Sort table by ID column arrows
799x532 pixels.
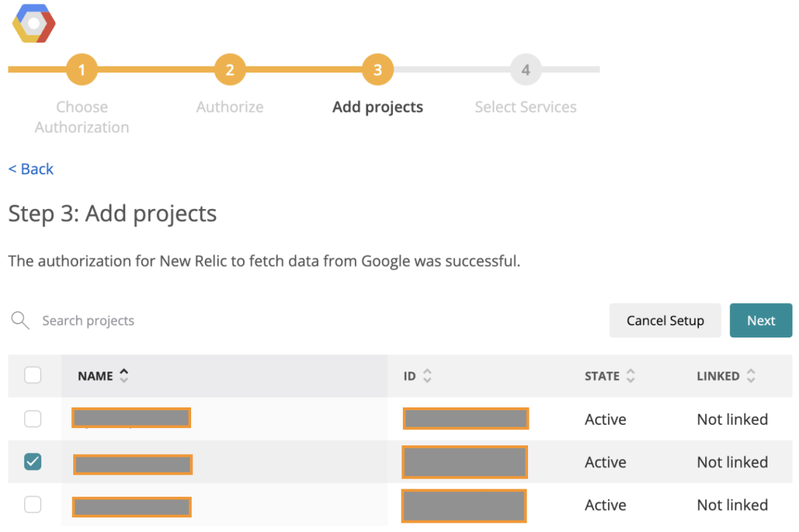[x=427, y=376]
